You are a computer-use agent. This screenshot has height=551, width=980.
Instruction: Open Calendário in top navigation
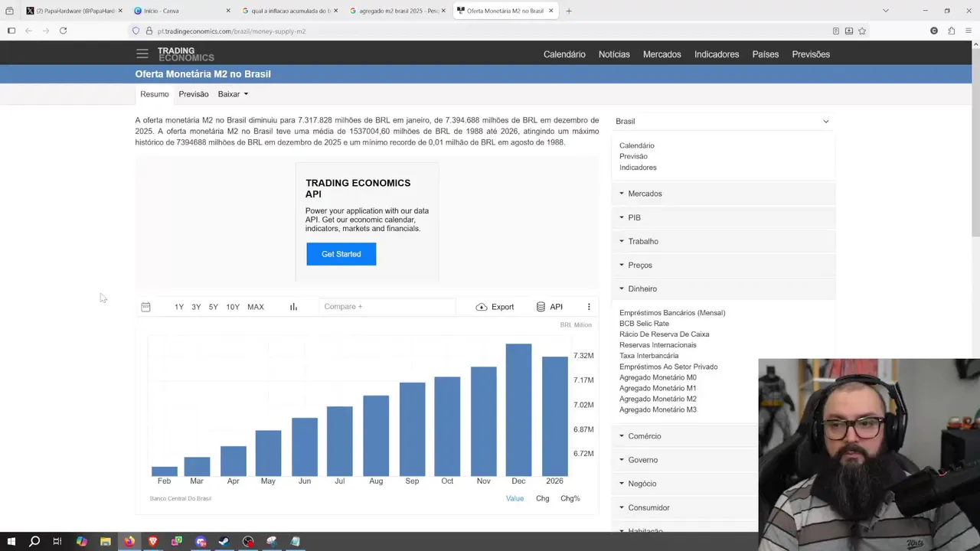pos(564,54)
